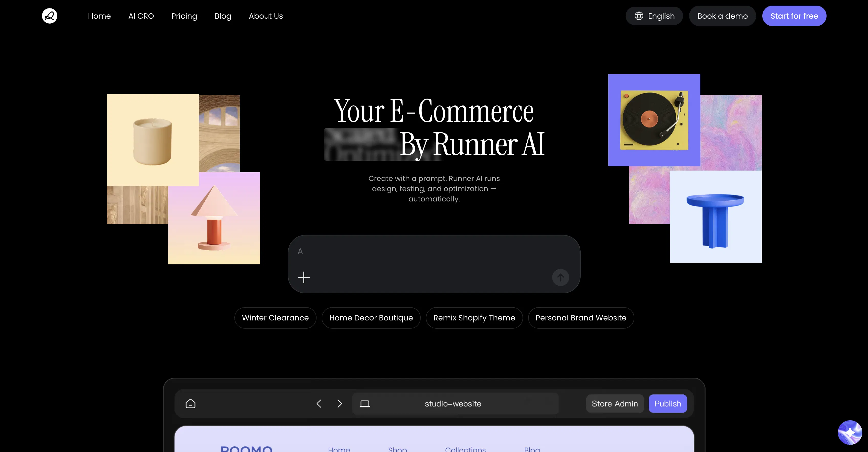Go to About Us
Screen dimensions: 868x452
(x=266, y=16)
